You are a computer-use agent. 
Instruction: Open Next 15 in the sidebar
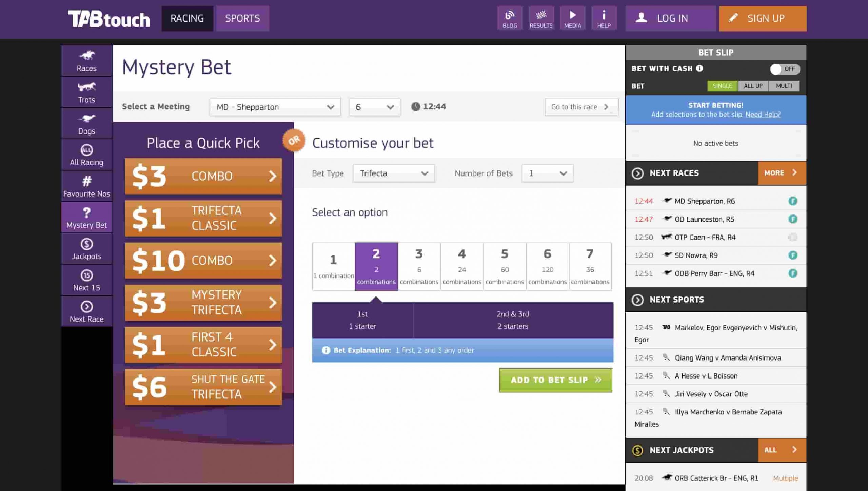[x=86, y=280]
